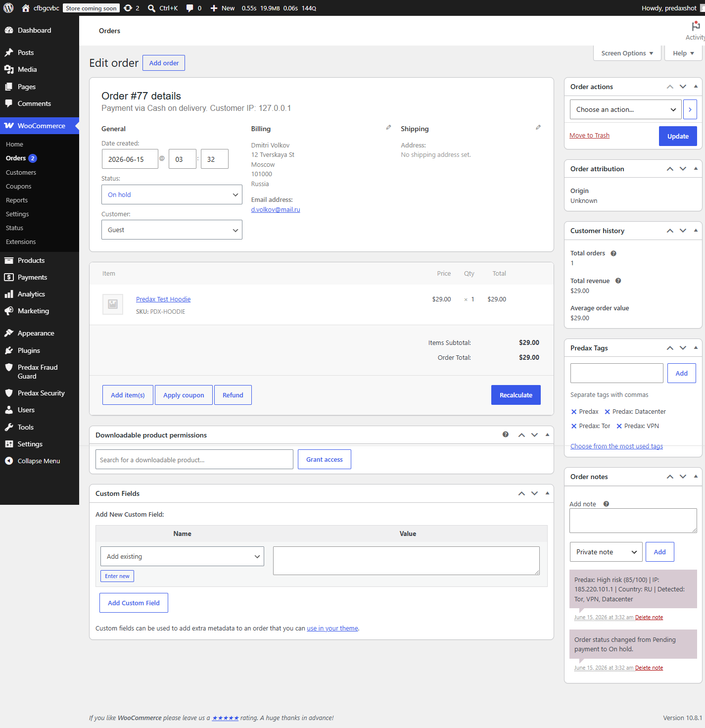705x728 pixels.
Task: Open Add existing custom field dropdown
Action: pos(182,556)
